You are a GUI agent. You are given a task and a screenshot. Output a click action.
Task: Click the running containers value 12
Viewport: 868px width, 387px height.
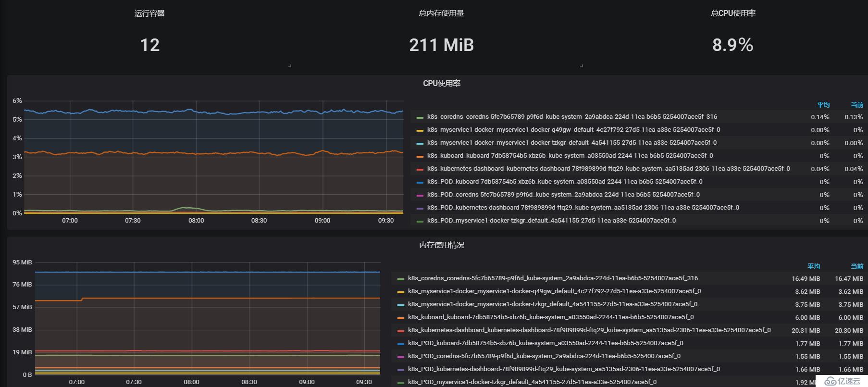click(149, 45)
